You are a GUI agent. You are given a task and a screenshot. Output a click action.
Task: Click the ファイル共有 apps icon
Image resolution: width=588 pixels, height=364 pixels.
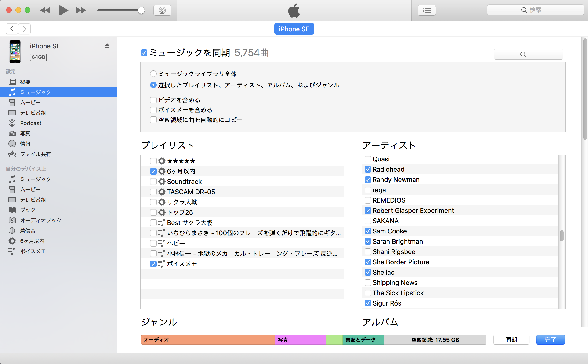click(12, 154)
